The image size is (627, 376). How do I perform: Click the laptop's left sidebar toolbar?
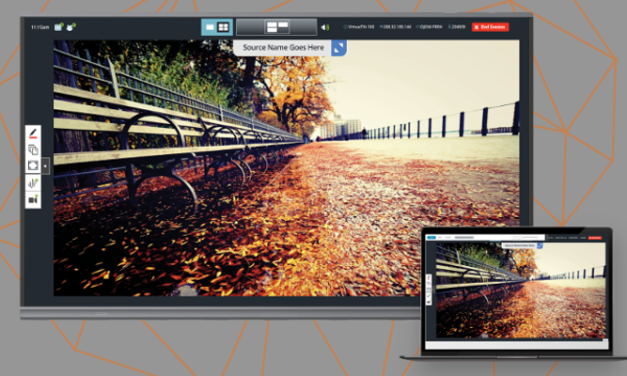point(429,290)
